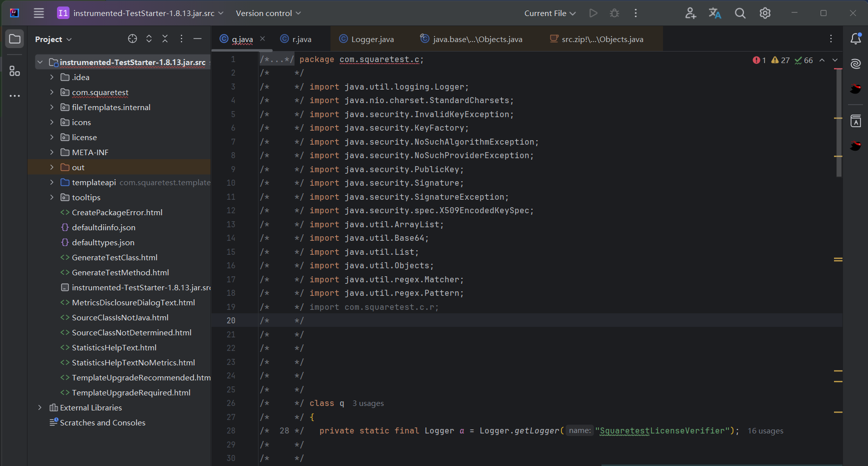Open defaultdiinfo.json file
868x466 pixels.
(x=103, y=227)
